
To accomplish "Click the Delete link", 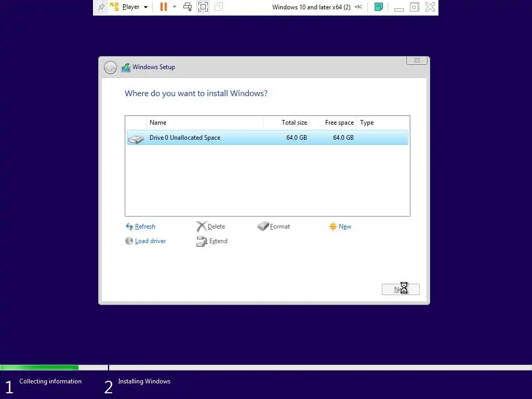I will (x=216, y=227).
